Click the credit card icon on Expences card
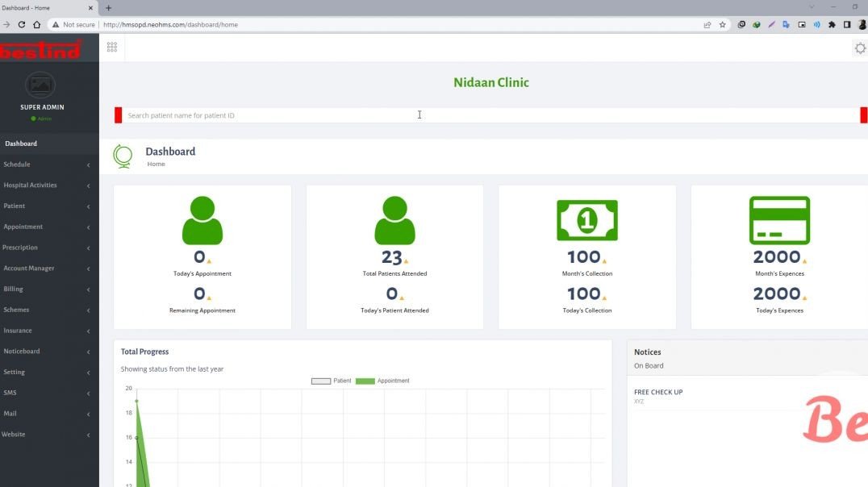Image resolution: width=868 pixels, height=487 pixels. pyautogui.click(x=779, y=219)
